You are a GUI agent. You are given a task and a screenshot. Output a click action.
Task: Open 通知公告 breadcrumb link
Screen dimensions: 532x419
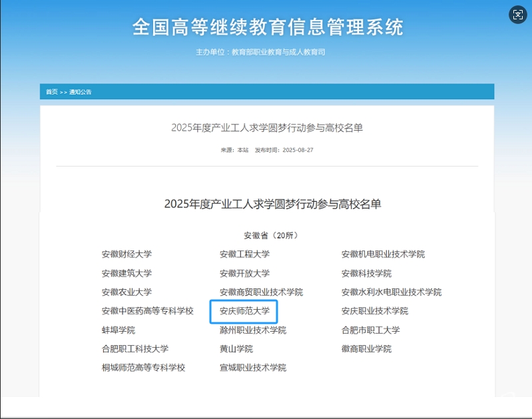click(81, 92)
